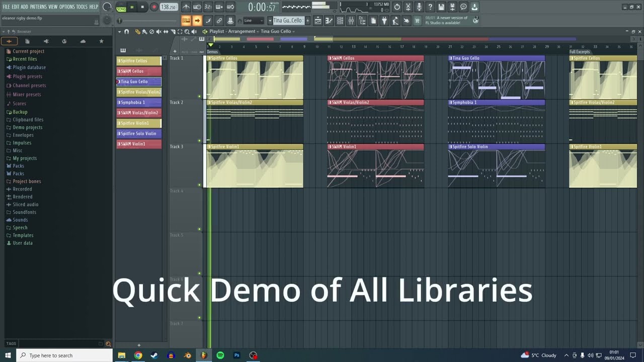Open the Tina Guo Cello pattern selector
The width and height of the screenshot is (644, 362).
[288, 21]
